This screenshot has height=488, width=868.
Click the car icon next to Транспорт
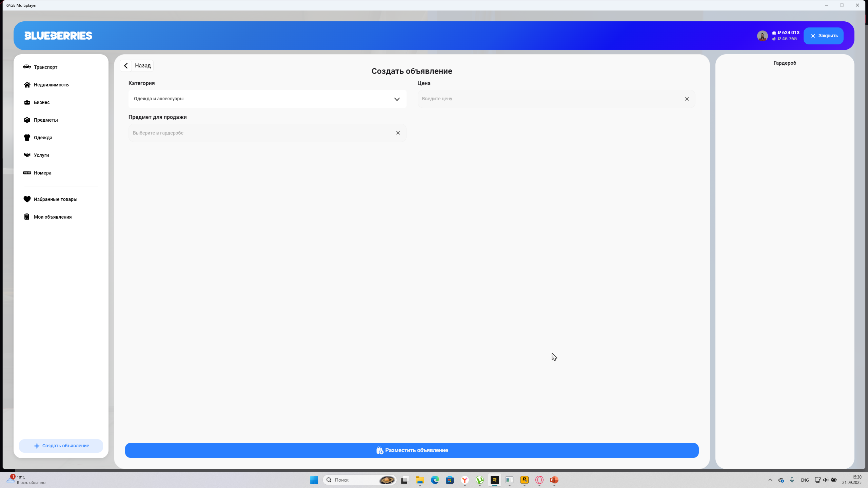tap(27, 67)
